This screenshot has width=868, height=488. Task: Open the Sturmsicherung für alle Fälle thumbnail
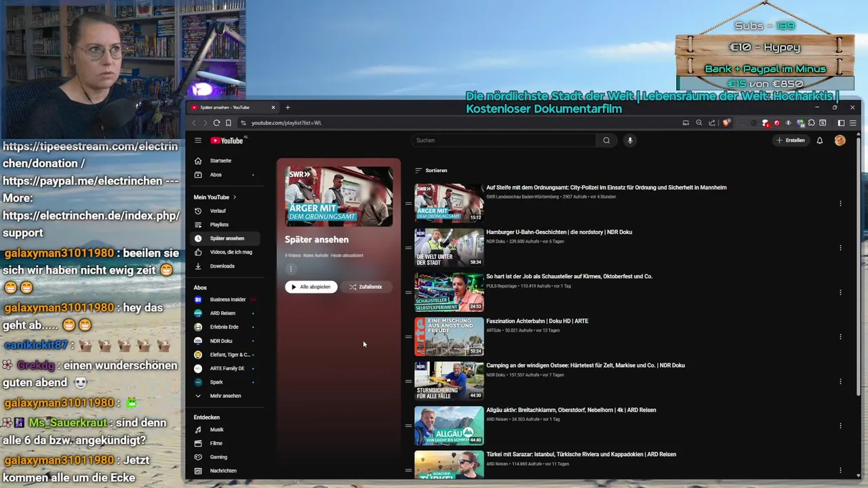(x=449, y=381)
